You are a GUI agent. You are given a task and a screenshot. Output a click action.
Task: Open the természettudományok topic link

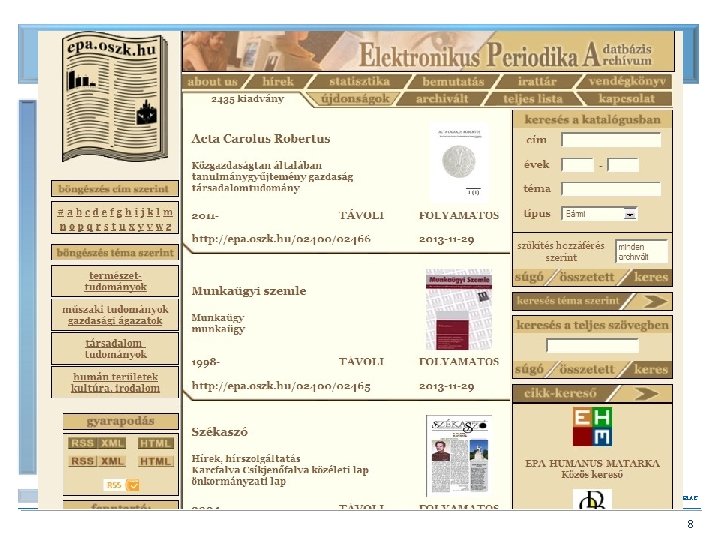pyautogui.click(x=115, y=281)
